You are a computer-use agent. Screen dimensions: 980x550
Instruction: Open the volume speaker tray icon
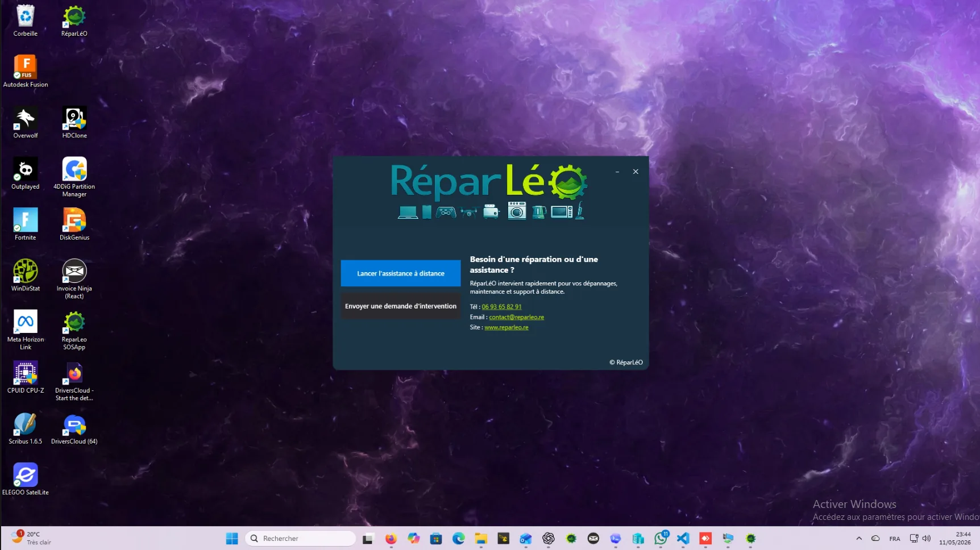coord(927,539)
